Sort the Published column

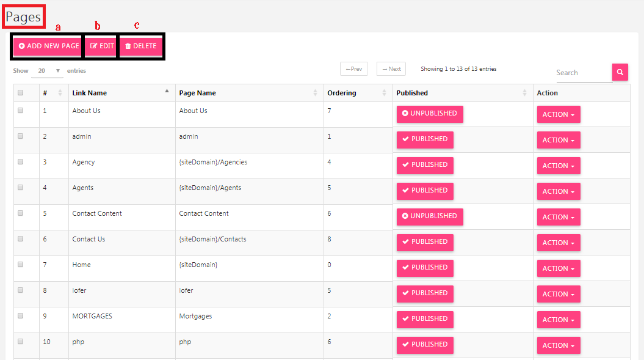(524, 93)
